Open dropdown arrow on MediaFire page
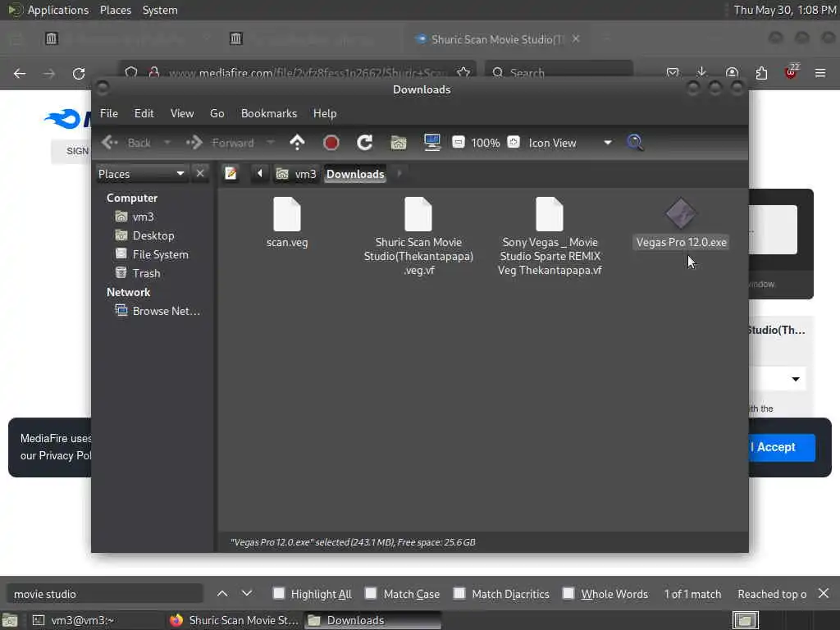 coord(796,379)
